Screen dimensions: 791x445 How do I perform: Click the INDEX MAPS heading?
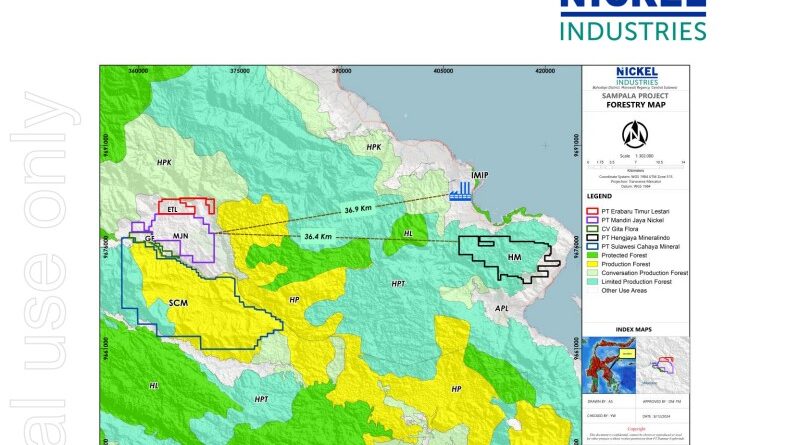tap(634, 329)
